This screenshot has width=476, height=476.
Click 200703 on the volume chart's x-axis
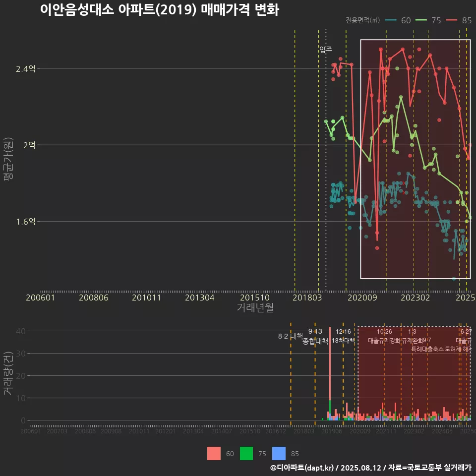pyautogui.click(x=57, y=431)
